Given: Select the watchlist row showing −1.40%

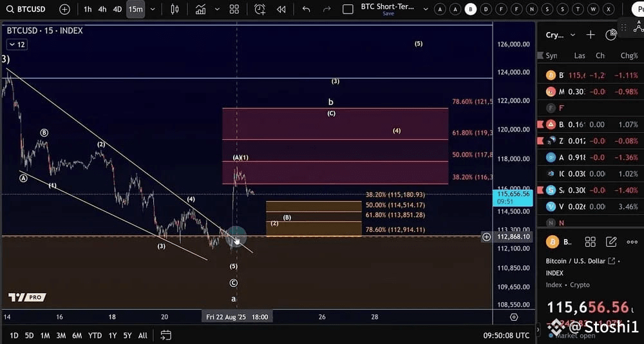Looking at the screenshot, I should [x=591, y=190].
